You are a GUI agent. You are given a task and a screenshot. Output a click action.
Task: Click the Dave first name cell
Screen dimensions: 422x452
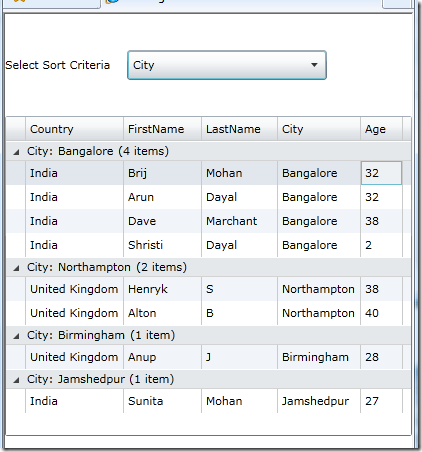(x=162, y=221)
